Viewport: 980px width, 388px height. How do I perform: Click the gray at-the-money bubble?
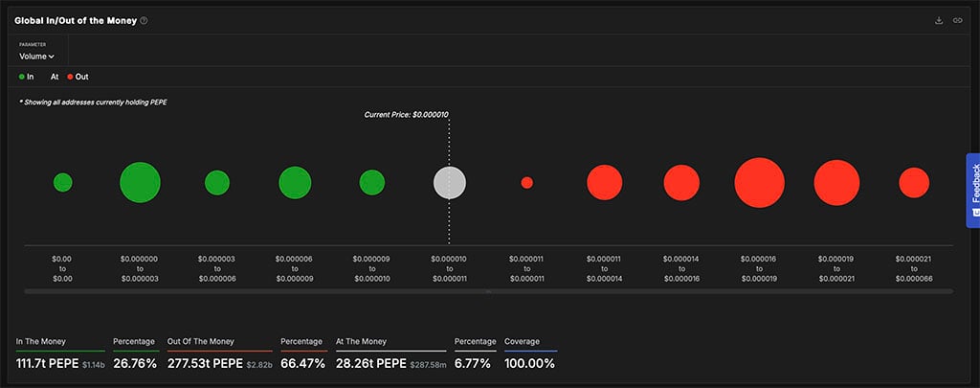click(x=450, y=182)
